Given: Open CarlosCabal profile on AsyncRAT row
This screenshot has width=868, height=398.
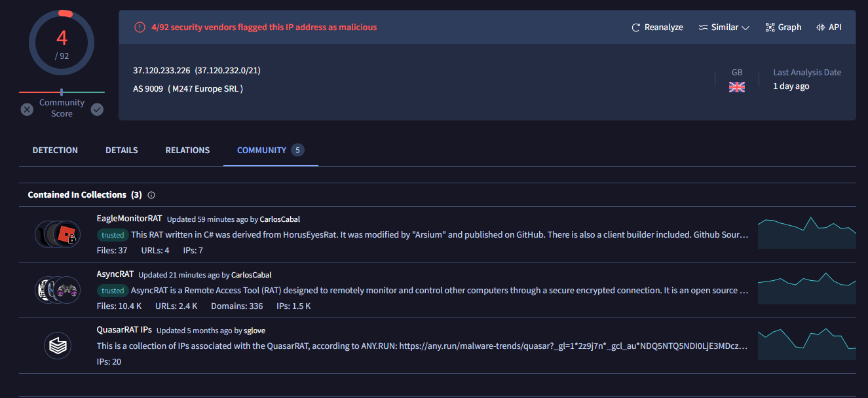Looking at the screenshot, I should coord(251,275).
